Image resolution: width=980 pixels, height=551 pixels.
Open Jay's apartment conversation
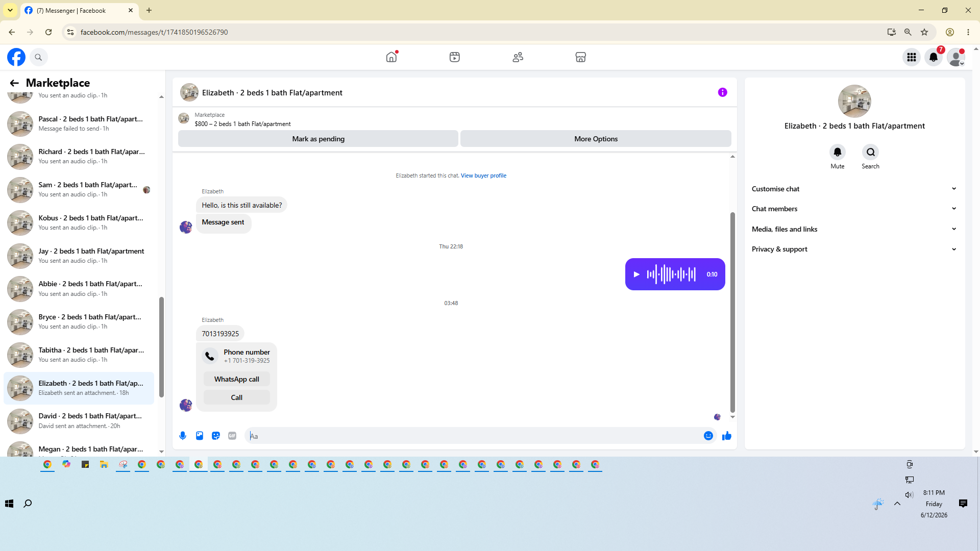79,256
